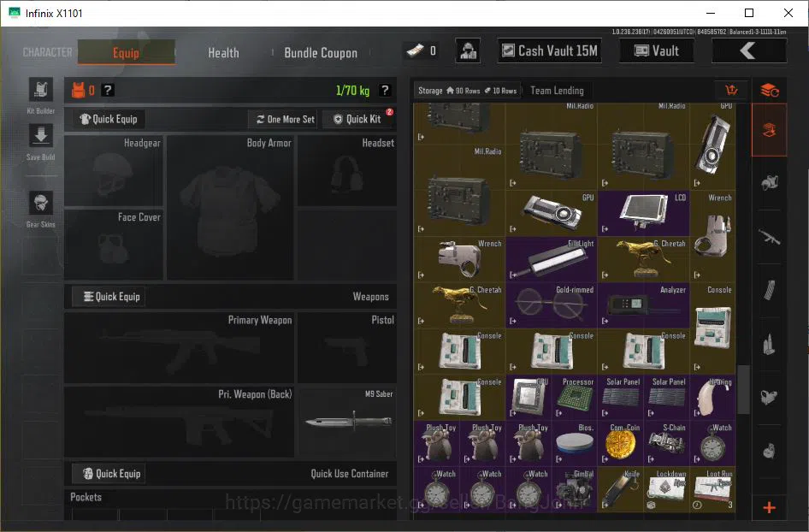Viewport: 809px width, 532px height.
Task: Click the back arrow button
Action: [x=749, y=50]
